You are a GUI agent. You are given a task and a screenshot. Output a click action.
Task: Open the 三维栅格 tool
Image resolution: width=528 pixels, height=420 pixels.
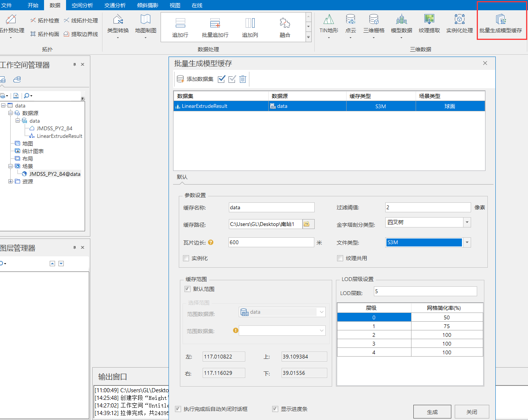click(x=374, y=26)
